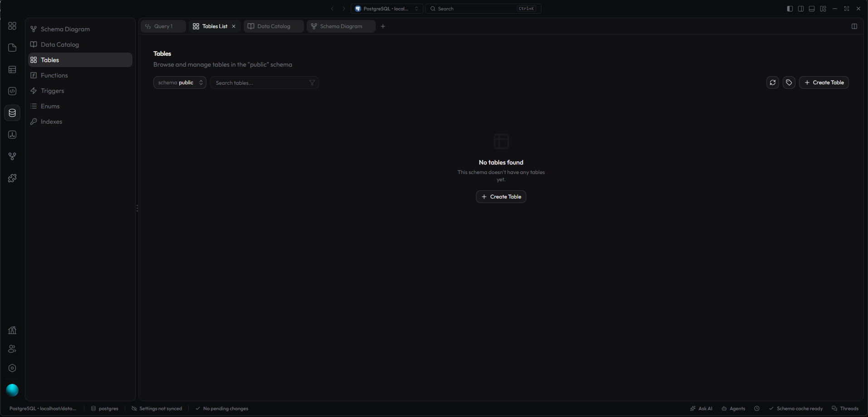868x417 pixels.
Task: Click Settings not synced in the status bar
Action: 157,408
